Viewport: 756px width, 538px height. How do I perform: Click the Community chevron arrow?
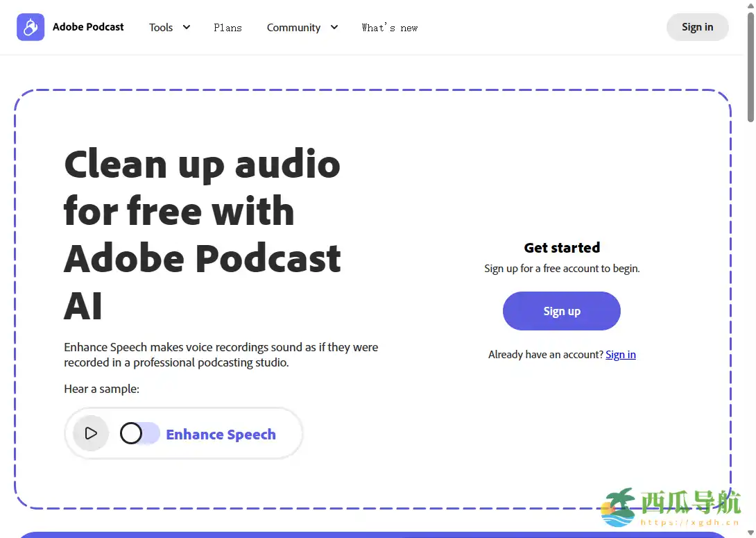point(334,27)
